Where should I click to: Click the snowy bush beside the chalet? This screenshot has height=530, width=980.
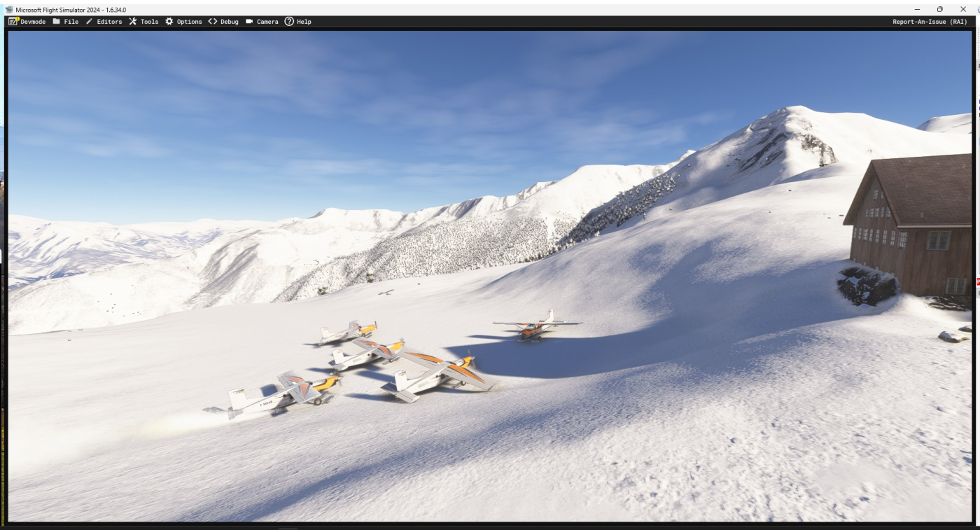[x=867, y=286]
